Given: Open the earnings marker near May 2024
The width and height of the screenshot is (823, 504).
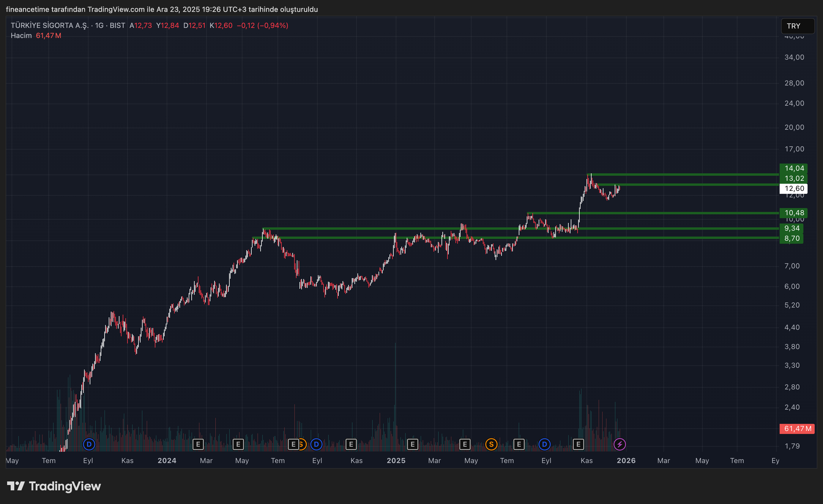Looking at the screenshot, I should pyautogui.click(x=238, y=444).
